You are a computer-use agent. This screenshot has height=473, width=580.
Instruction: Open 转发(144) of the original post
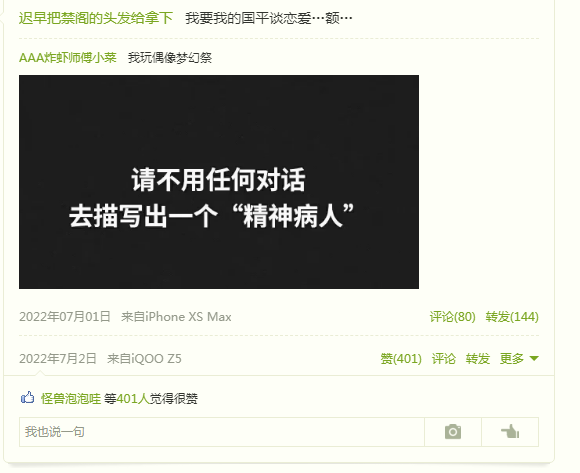[x=512, y=317]
